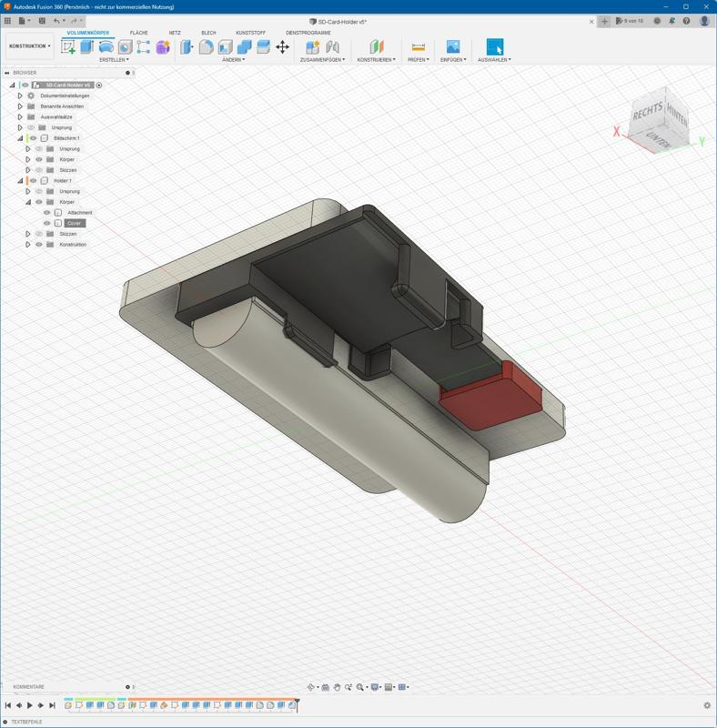Start the Create Sketch tool
This screenshot has height=728, width=717.
(68, 47)
